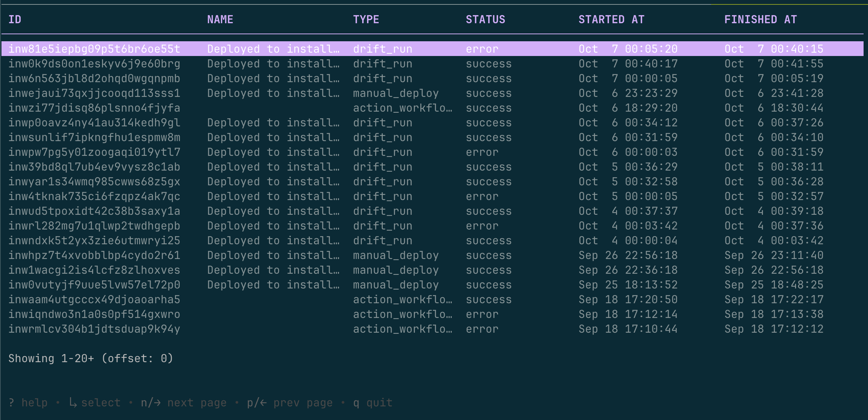The height and width of the screenshot is (420, 868).
Task: Select action workflow row inwzi77jdisq86plsnno4fjyfa
Action: 94,108
